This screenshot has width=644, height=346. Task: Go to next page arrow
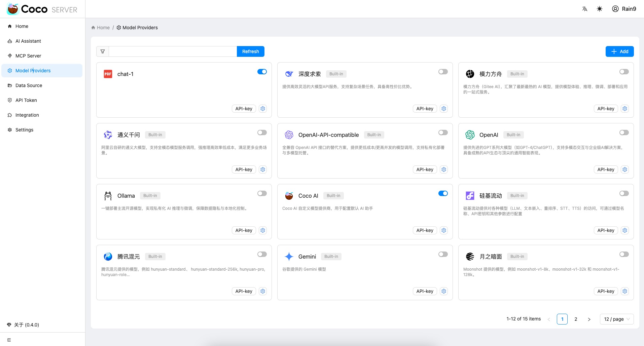pyautogui.click(x=589, y=319)
